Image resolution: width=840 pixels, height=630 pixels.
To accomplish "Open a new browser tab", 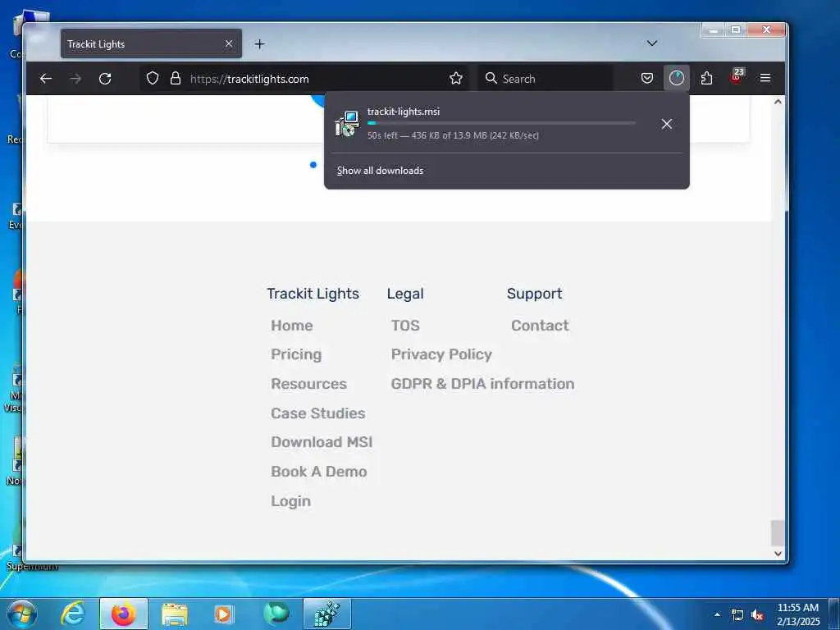I will tap(260, 44).
